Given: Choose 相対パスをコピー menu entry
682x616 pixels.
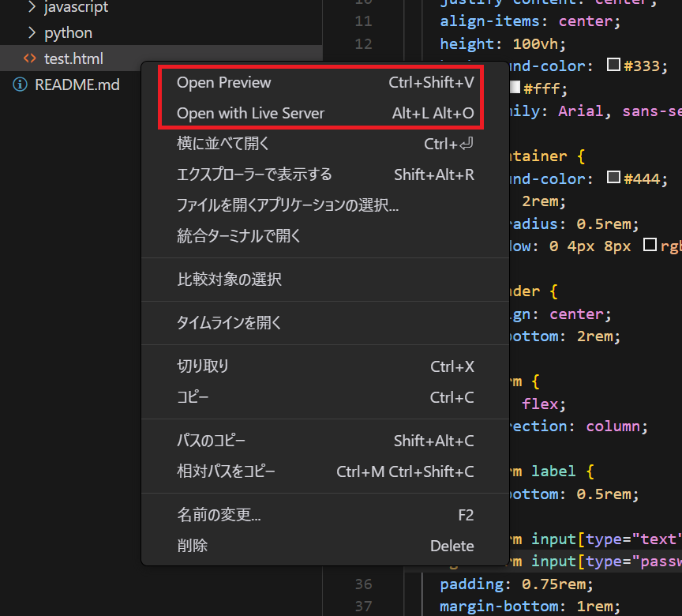Looking at the screenshot, I should pyautogui.click(x=325, y=472).
